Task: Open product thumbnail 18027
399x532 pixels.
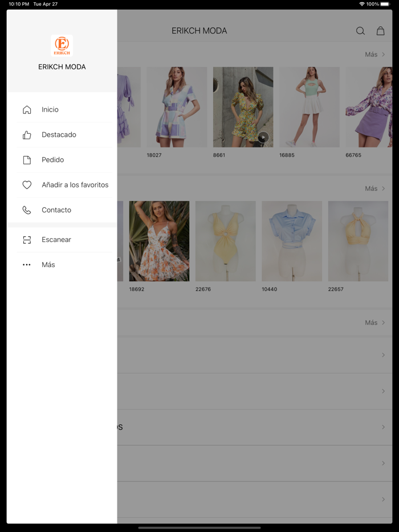Action: click(x=177, y=107)
